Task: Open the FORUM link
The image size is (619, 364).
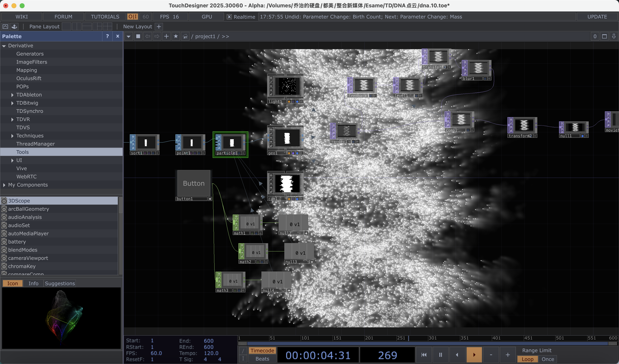Action: pos(63,16)
